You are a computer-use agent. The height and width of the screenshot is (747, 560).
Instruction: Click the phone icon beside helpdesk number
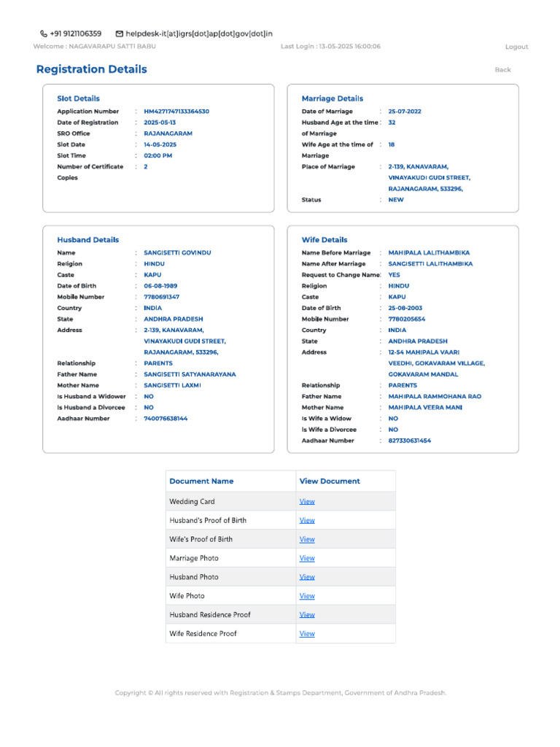click(x=43, y=34)
